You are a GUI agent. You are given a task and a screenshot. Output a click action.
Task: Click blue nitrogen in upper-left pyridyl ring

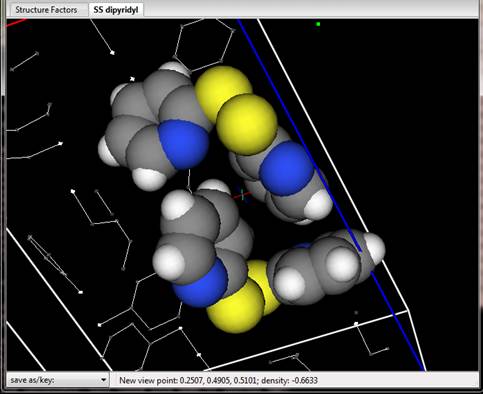(x=184, y=144)
